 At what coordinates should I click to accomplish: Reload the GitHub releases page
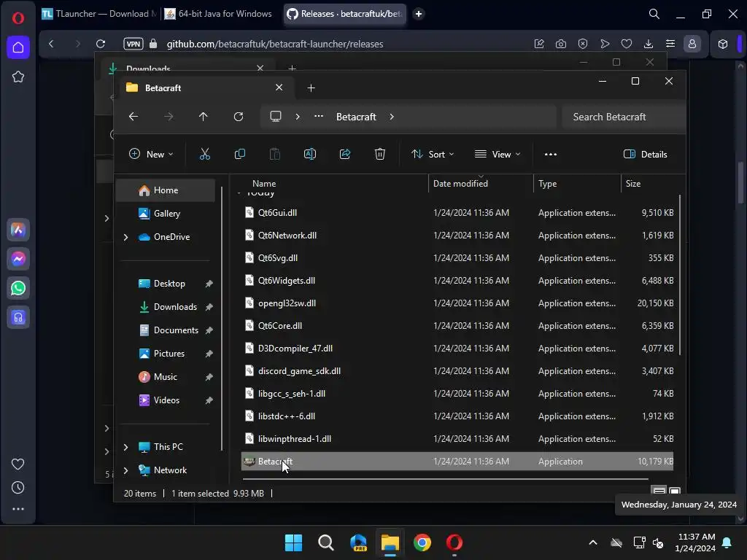pos(101,44)
